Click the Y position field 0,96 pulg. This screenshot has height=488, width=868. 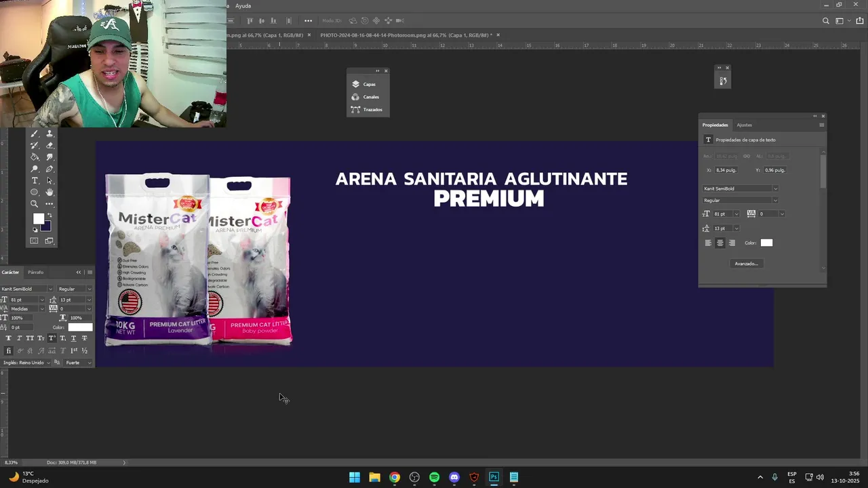point(775,170)
